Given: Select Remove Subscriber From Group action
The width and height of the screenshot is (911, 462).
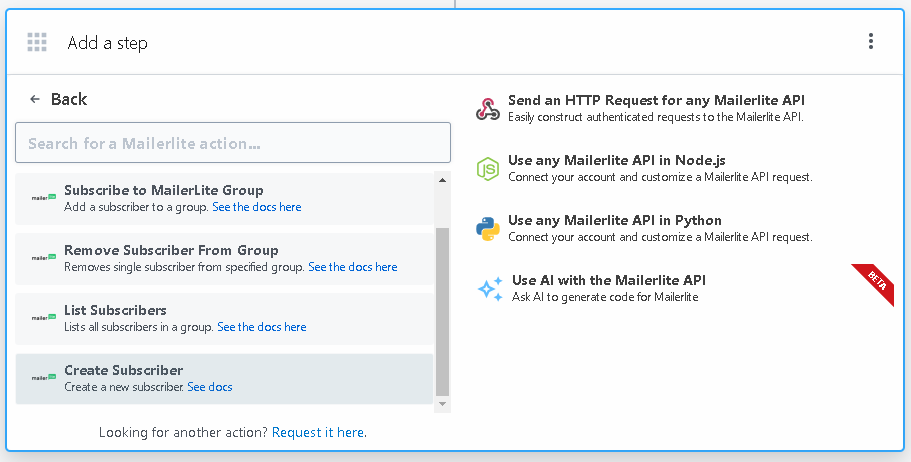Looking at the screenshot, I should pyautogui.click(x=224, y=259).
